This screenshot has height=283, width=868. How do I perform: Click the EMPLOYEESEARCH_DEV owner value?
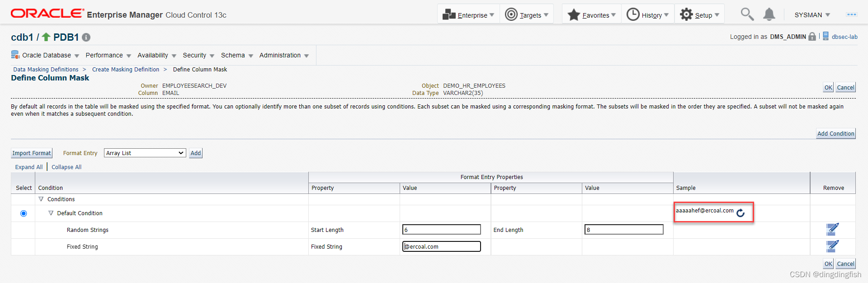tap(194, 86)
